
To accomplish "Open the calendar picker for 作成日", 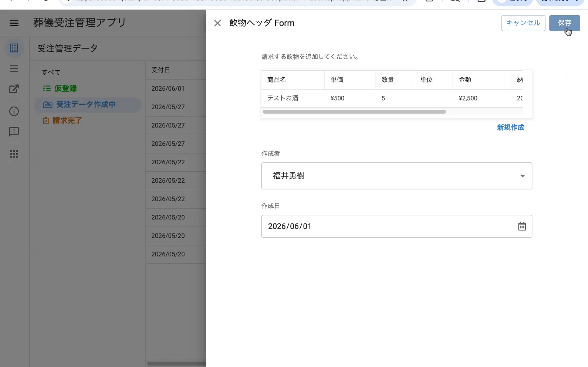I will (522, 226).
